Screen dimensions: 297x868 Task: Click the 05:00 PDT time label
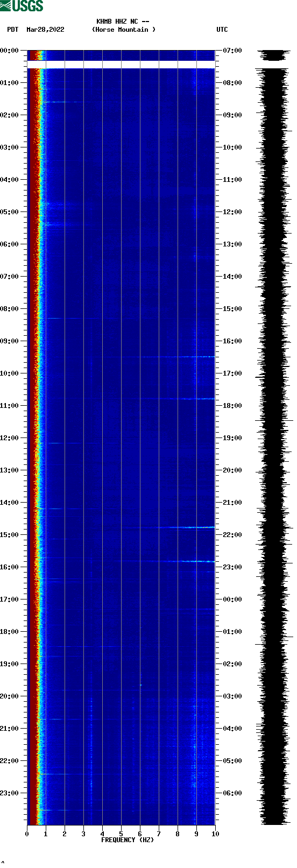(x=10, y=212)
